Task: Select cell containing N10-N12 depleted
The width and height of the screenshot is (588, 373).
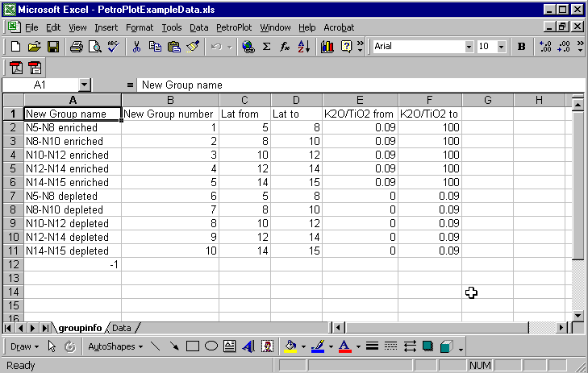Action: coord(73,223)
